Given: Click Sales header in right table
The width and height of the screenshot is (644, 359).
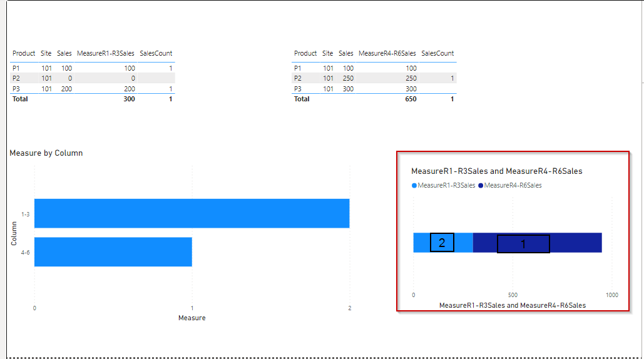Looking at the screenshot, I should pyautogui.click(x=346, y=53).
